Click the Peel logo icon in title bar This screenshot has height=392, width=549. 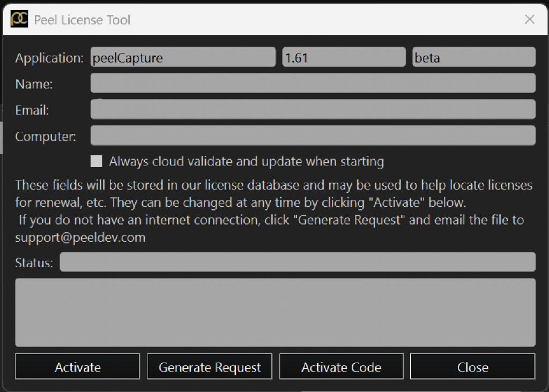19,19
